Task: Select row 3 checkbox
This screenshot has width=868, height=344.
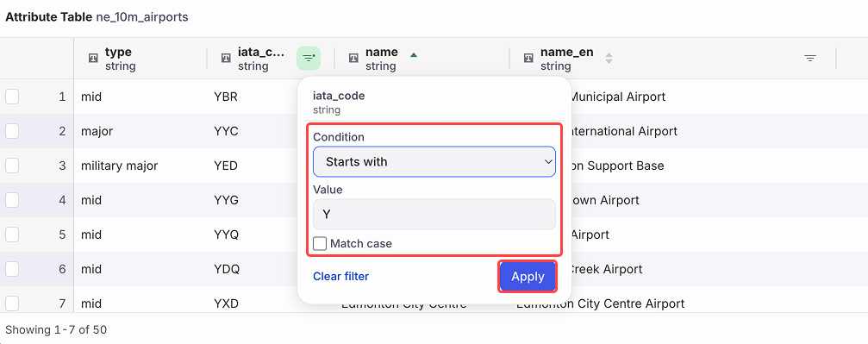Action: 11,166
